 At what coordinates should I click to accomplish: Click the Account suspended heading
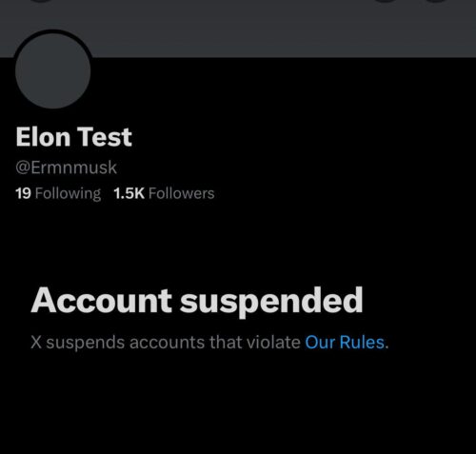click(x=197, y=301)
